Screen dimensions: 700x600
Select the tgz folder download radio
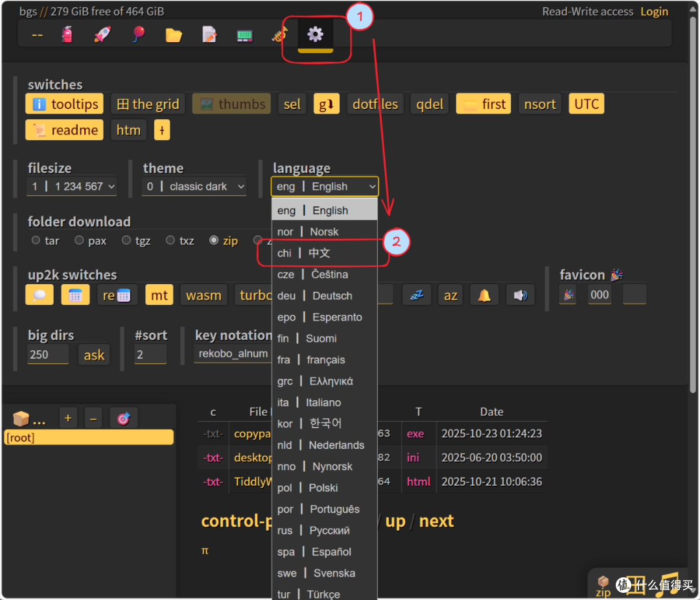coord(126,241)
